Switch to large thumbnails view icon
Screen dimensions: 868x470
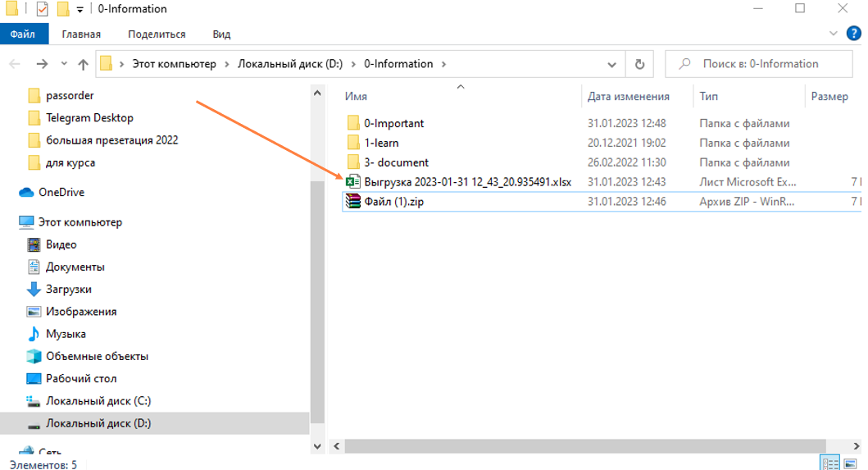pos(849,463)
